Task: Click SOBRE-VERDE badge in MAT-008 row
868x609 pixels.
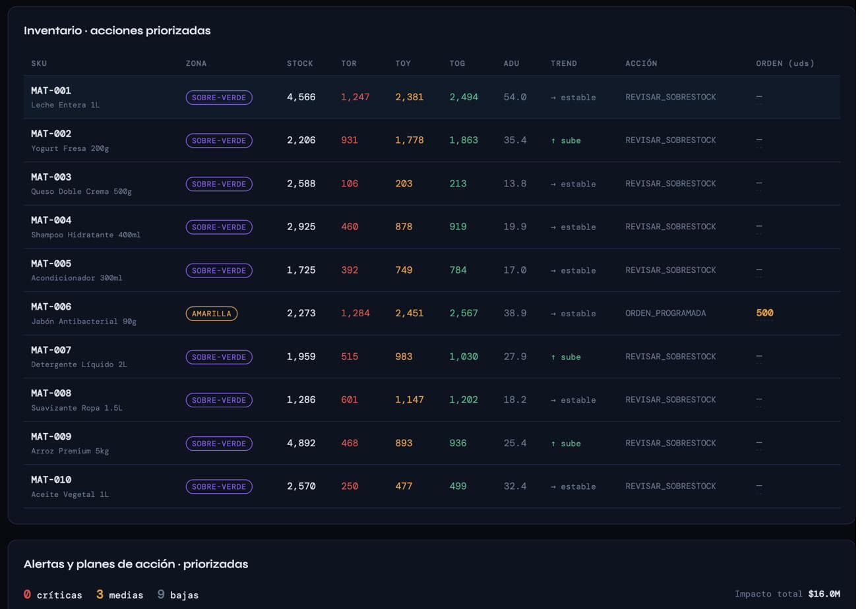Action: click(219, 400)
